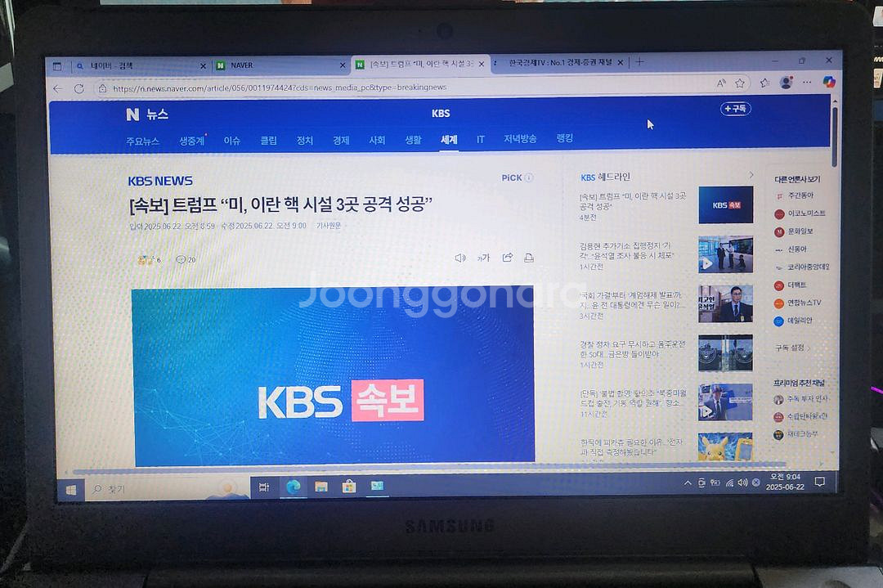Viewport: 883px width, 588px height.
Task: Open the Favorites list icon
Action: 764,83
